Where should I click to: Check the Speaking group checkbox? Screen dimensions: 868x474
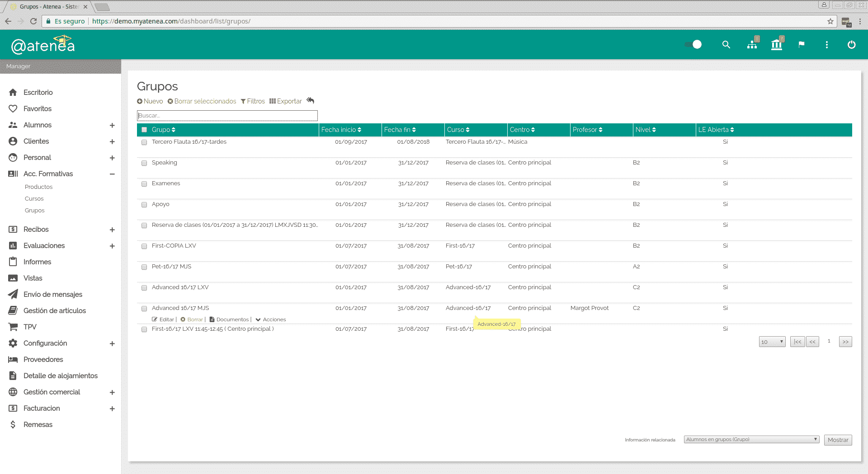point(144,163)
